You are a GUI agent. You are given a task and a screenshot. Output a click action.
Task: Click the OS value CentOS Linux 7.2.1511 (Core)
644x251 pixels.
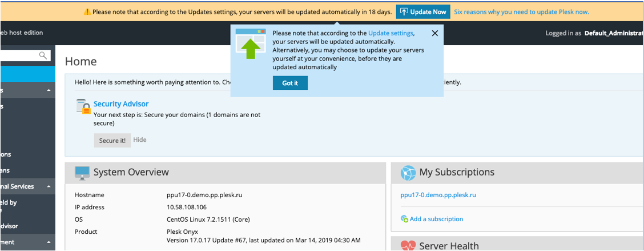pyautogui.click(x=208, y=220)
